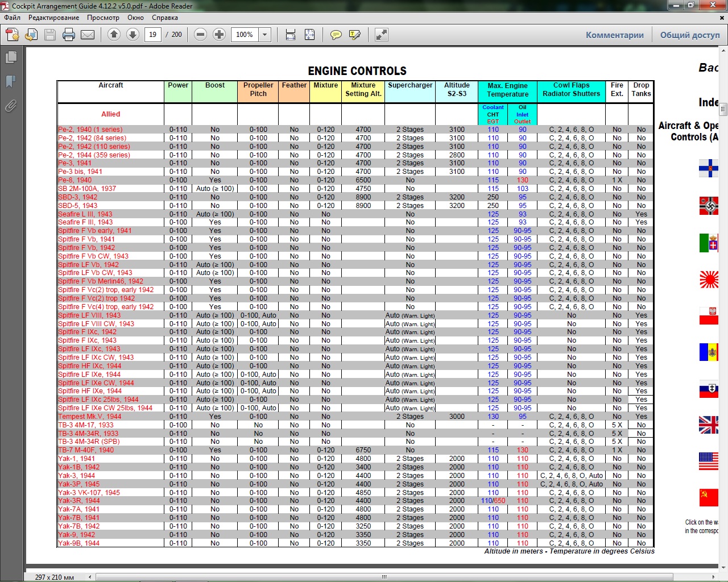
Task: Open the zoom percentage dropdown
Action: (264, 35)
